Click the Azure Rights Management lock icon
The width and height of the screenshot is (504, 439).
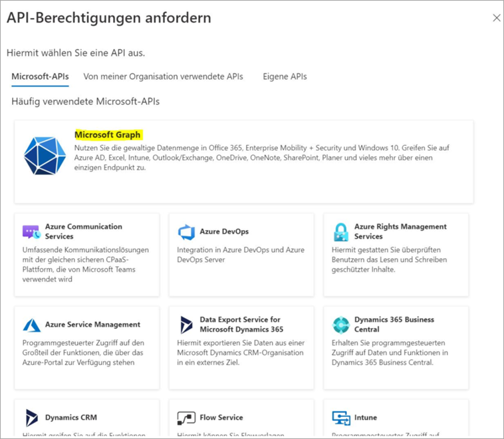click(341, 232)
